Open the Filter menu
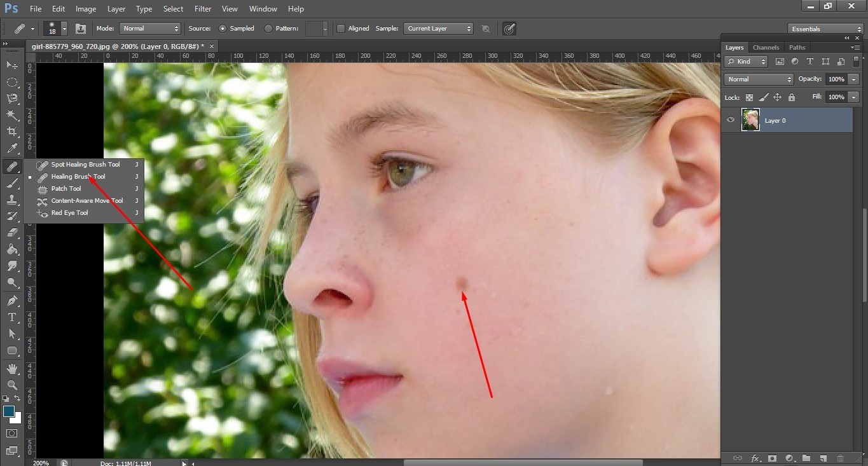Image resolution: width=868 pixels, height=466 pixels. [x=203, y=9]
